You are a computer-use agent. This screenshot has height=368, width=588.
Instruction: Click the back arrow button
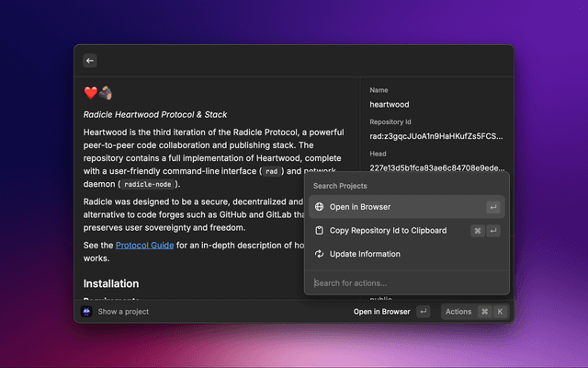(89, 61)
